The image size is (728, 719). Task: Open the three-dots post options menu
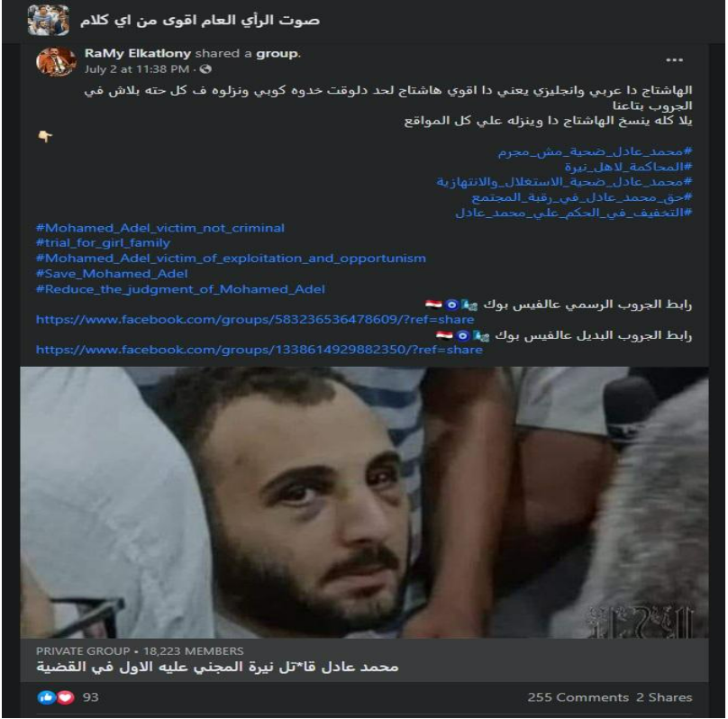[x=674, y=60]
